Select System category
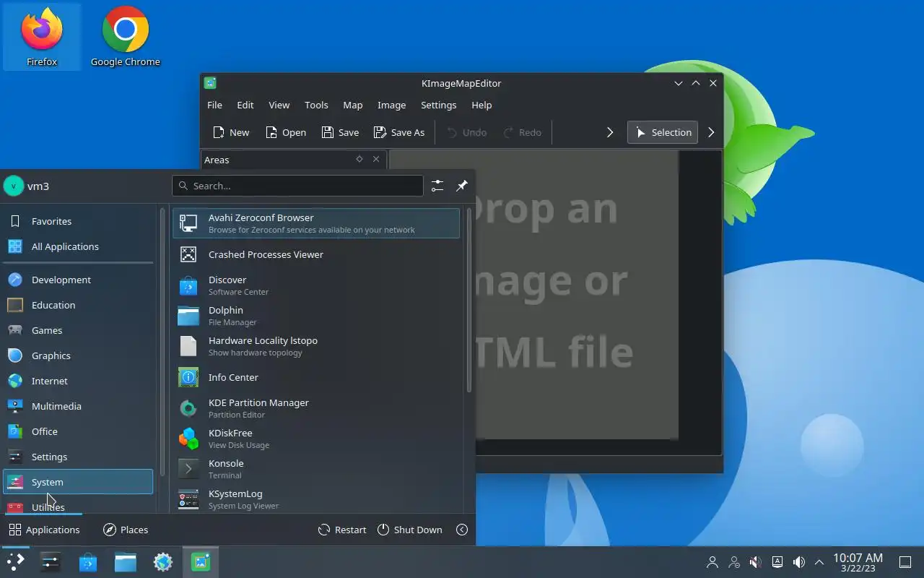The height and width of the screenshot is (578, 924). pyautogui.click(x=78, y=482)
